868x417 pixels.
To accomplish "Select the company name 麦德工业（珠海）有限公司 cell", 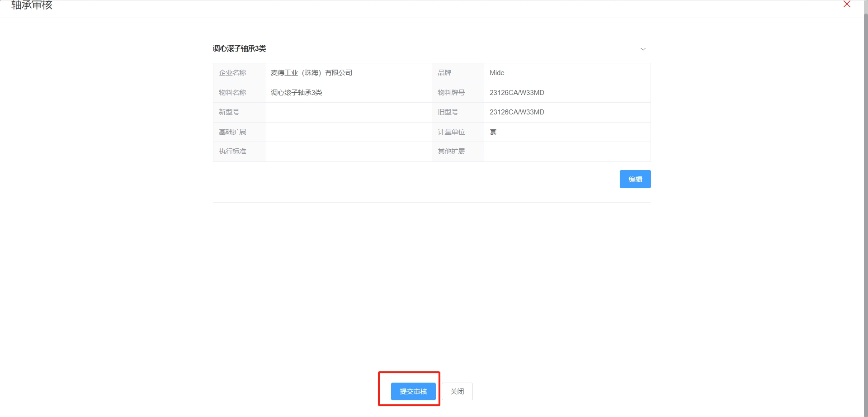I will click(x=311, y=73).
